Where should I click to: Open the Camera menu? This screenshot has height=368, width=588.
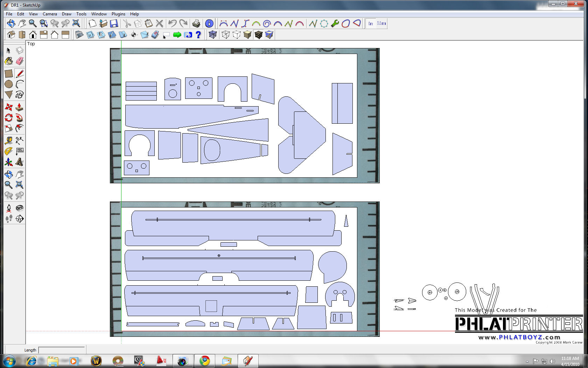click(50, 14)
